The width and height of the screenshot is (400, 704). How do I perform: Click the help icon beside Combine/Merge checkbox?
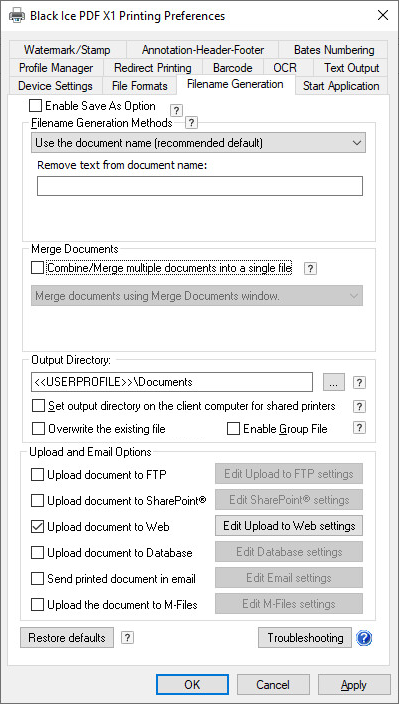(311, 268)
